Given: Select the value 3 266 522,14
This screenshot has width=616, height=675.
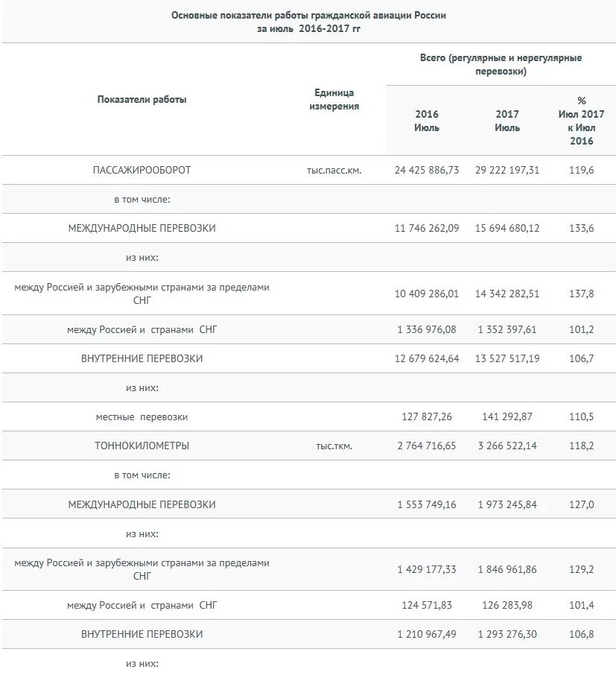Looking at the screenshot, I should pos(507,446).
